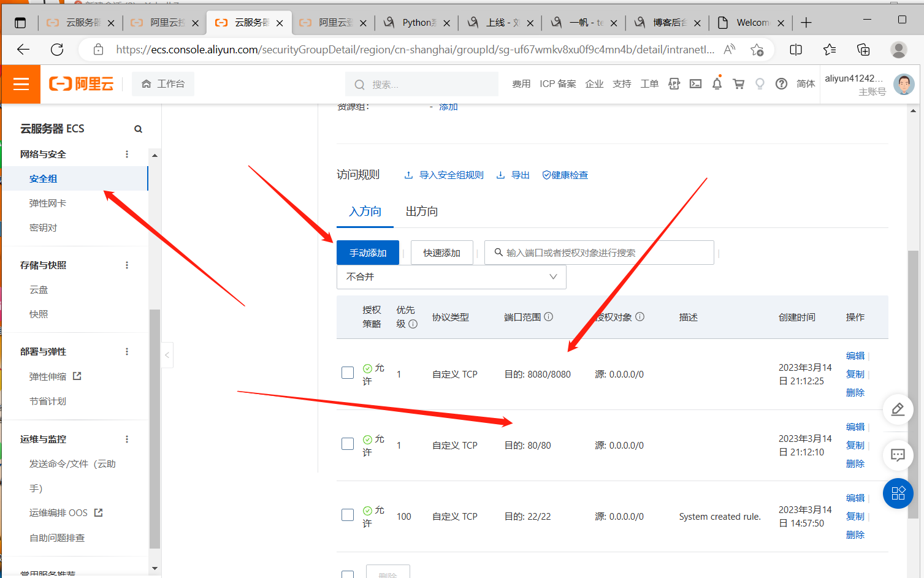Open the tab actions menu
Image resolution: width=924 pixels, height=578 pixels.
click(20, 23)
